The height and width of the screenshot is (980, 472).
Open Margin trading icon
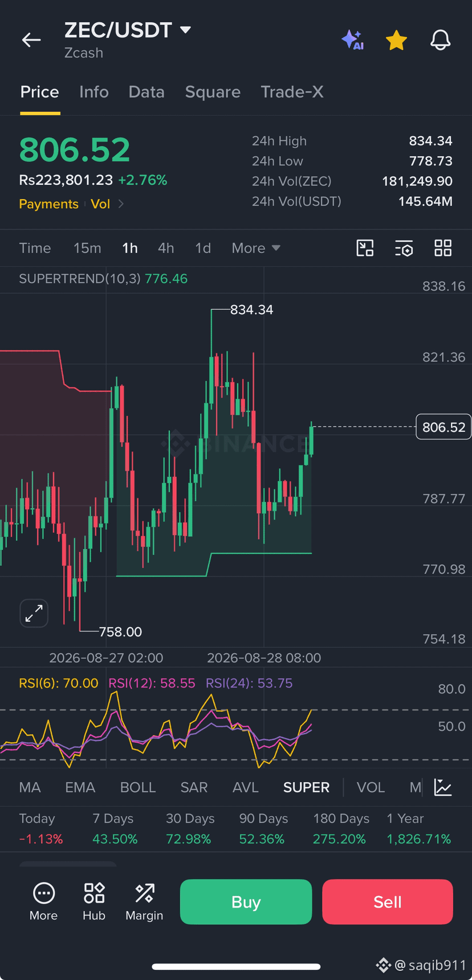[144, 901]
